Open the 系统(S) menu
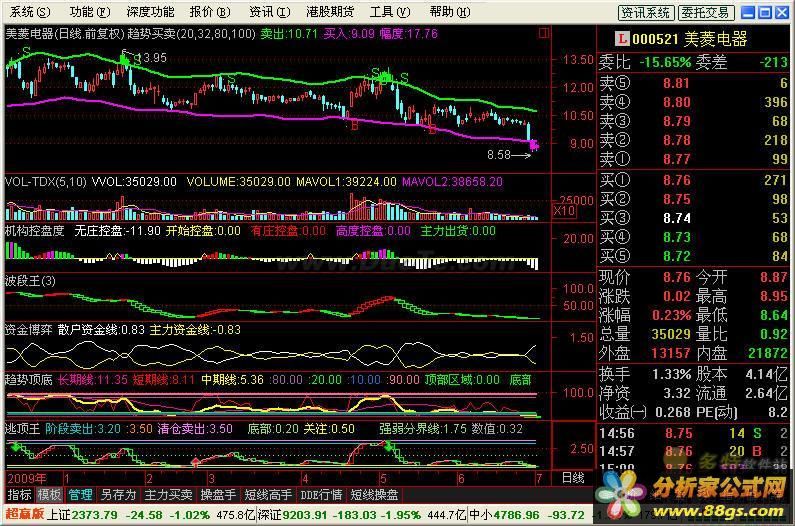The image size is (795, 526). point(30,12)
